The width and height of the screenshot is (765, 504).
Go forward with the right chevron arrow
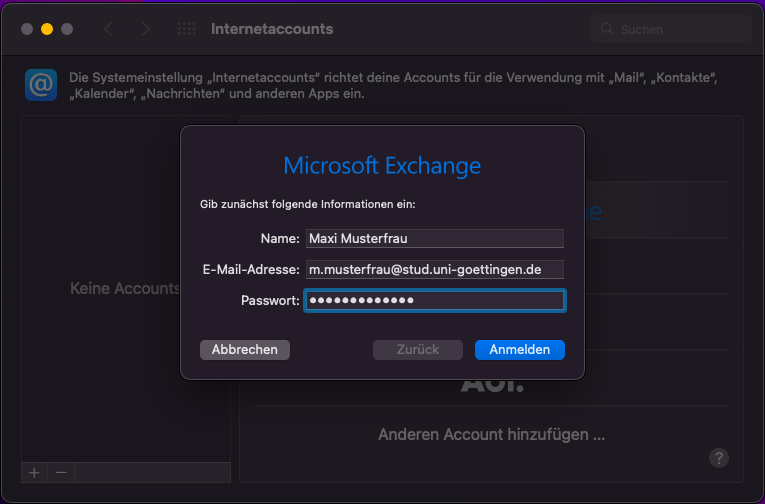pos(145,29)
